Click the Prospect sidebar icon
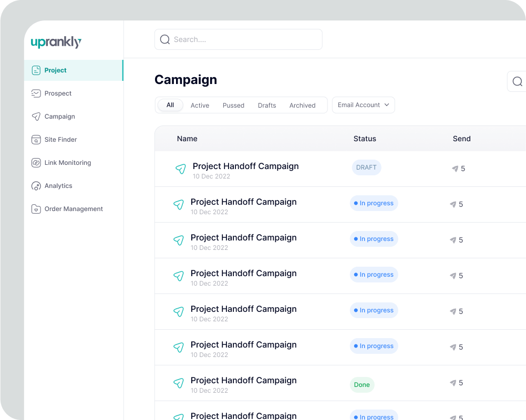526x420 pixels. 36,93
